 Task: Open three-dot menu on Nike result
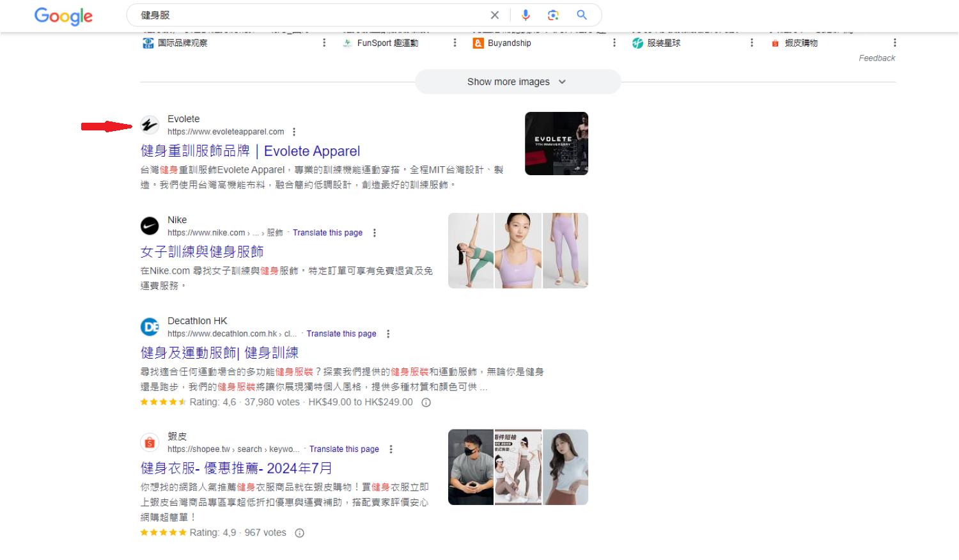(x=375, y=233)
